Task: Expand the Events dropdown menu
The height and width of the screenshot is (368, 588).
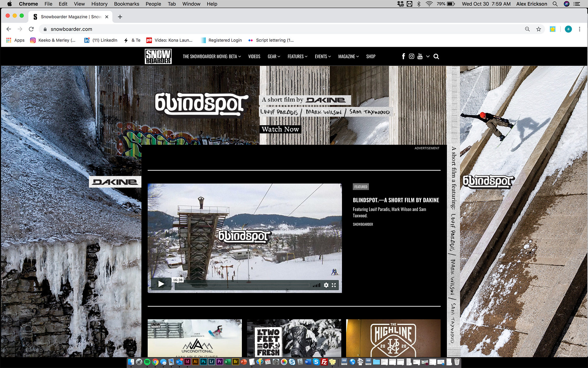Action: 323,56
